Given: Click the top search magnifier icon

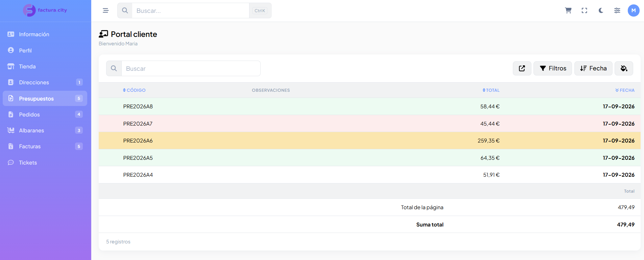Looking at the screenshot, I should (x=125, y=10).
